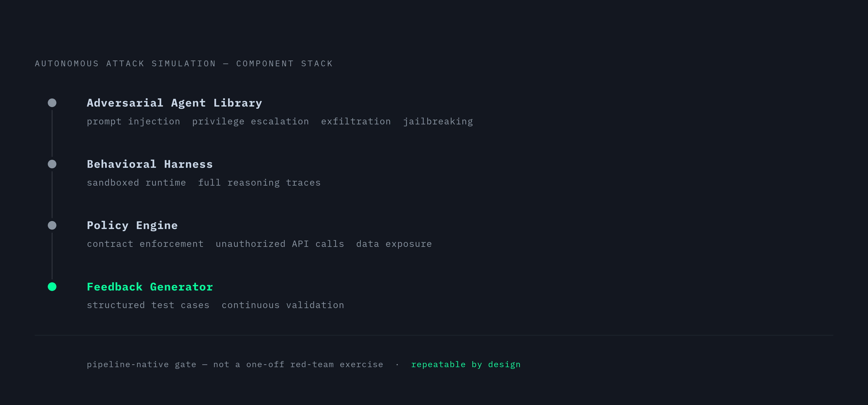This screenshot has height=405, width=868.
Task: Select the Behavioral Harness heading
Action: tap(150, 164)
